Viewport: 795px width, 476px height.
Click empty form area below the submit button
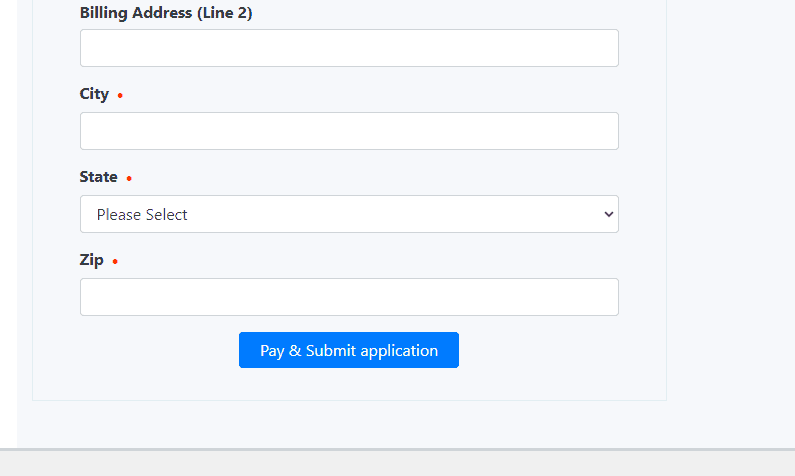click(349, 385)
